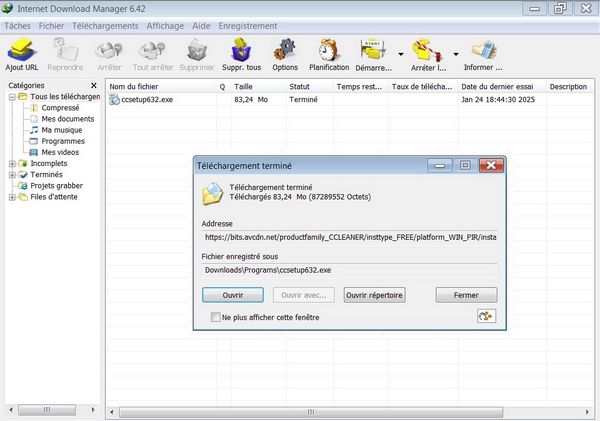
Task: Expand the Incomplets category node
Action: (x=12, y=164)
